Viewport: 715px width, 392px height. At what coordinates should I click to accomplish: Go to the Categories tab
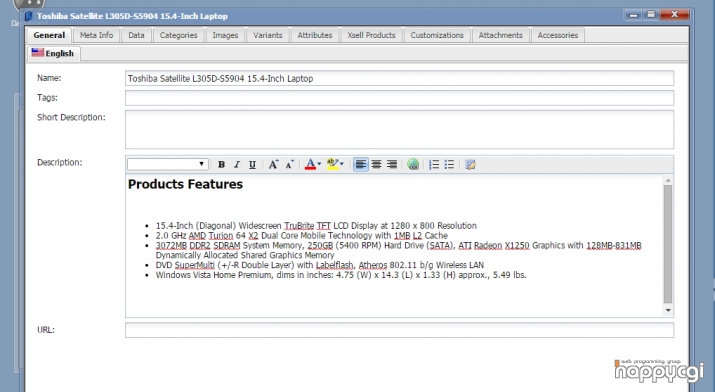[178, 35]
